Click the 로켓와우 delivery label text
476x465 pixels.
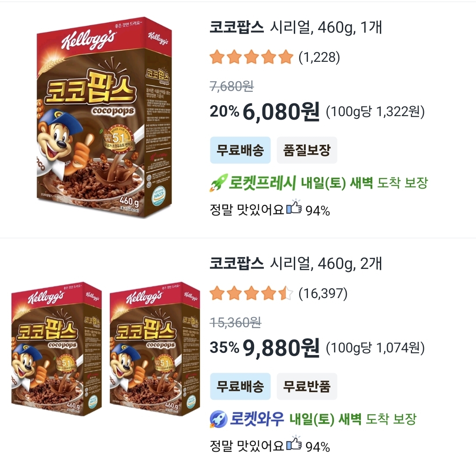point(257,419)
